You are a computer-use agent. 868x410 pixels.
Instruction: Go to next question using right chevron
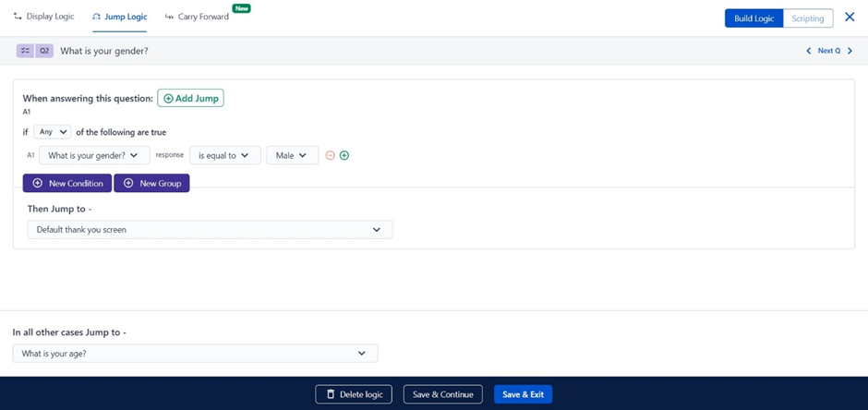click(x=850, y=51)
